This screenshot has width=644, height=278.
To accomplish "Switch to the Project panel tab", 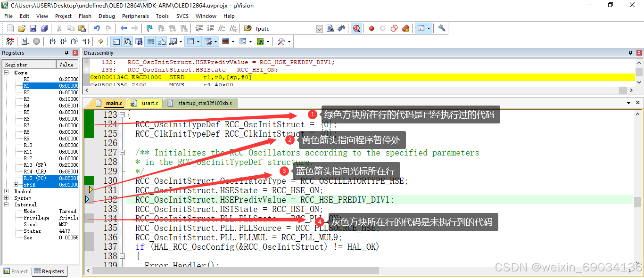I will pos(16,271).
